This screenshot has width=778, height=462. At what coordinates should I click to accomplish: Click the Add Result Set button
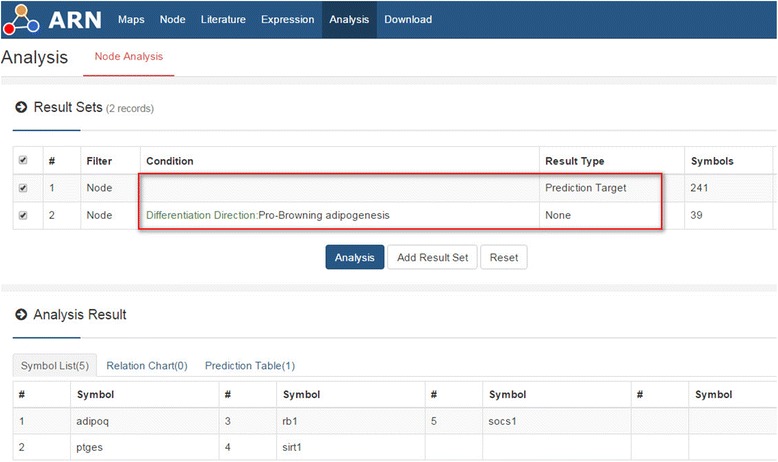[432, 257]
